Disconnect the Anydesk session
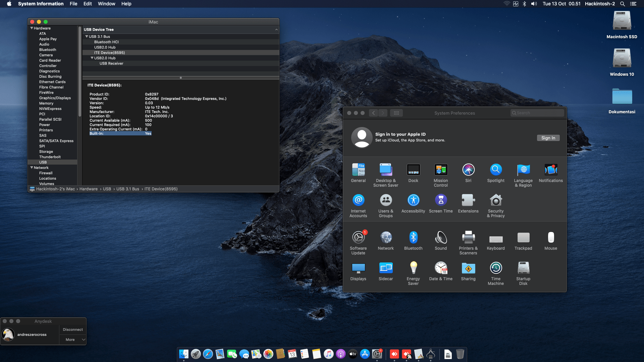 pyautogui.click(x=73, y=329)
